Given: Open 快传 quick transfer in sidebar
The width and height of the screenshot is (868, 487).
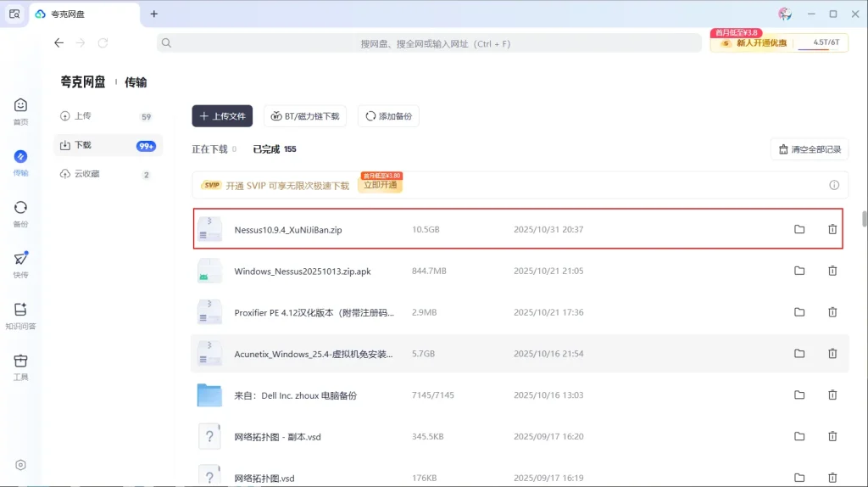Looking at the screenshot, I should click(x=20, y=263).
